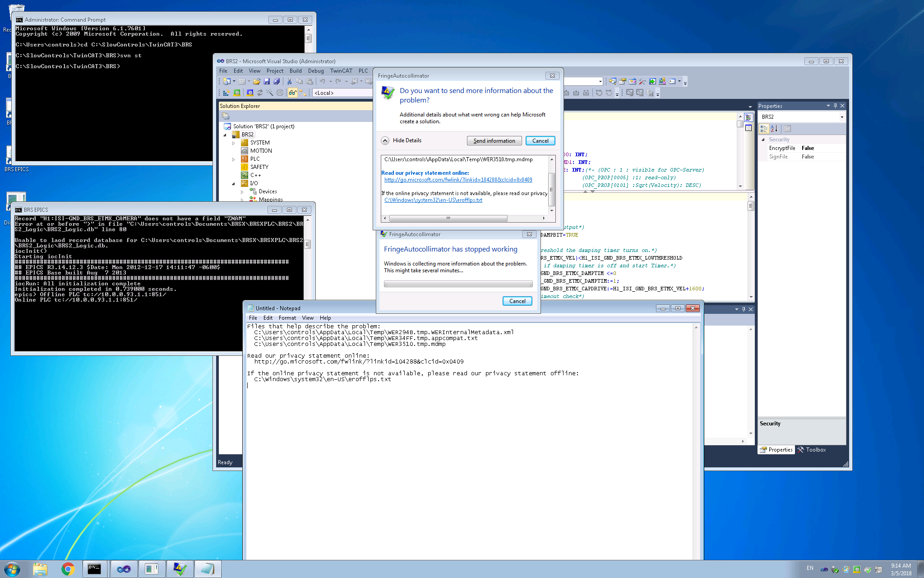Open the <Local> target system dropdown
Screen dimensions: 924x578
coord(343,93)
